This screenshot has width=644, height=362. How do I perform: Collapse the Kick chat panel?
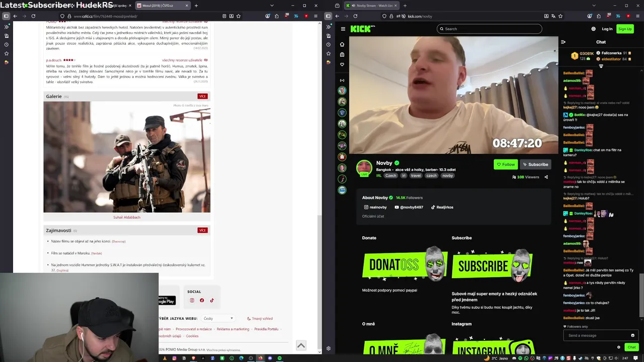563,42
